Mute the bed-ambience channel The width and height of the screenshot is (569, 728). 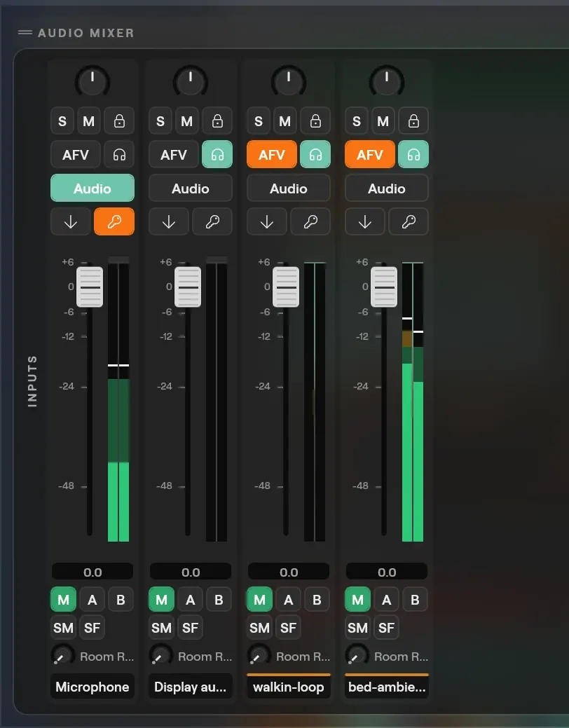click(x=383, y=121)
